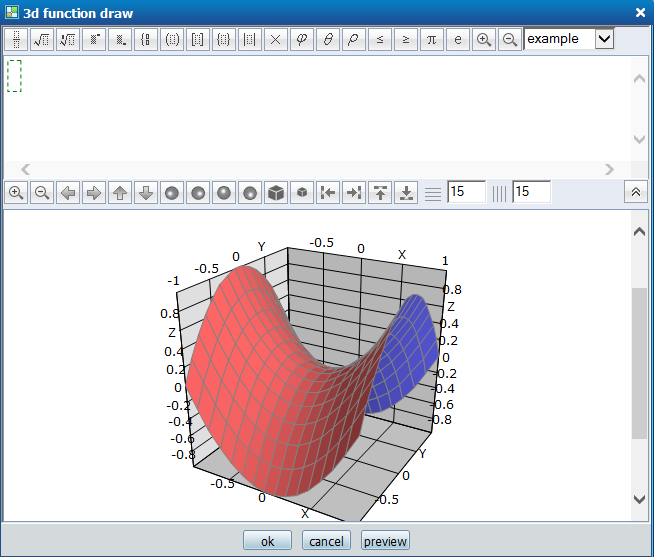Insert a fraction template
The width and height of the screenshot is (654, 557).
coord(16,40)
